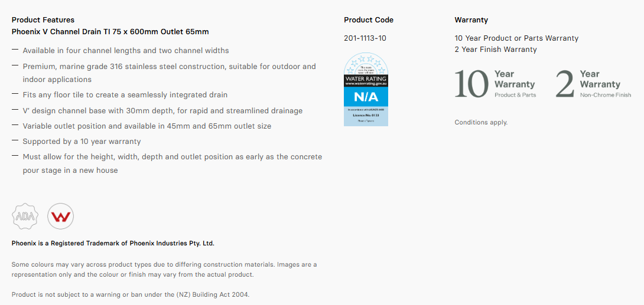Click the large 2 Year Warranty badge

[x=593, y=84]
